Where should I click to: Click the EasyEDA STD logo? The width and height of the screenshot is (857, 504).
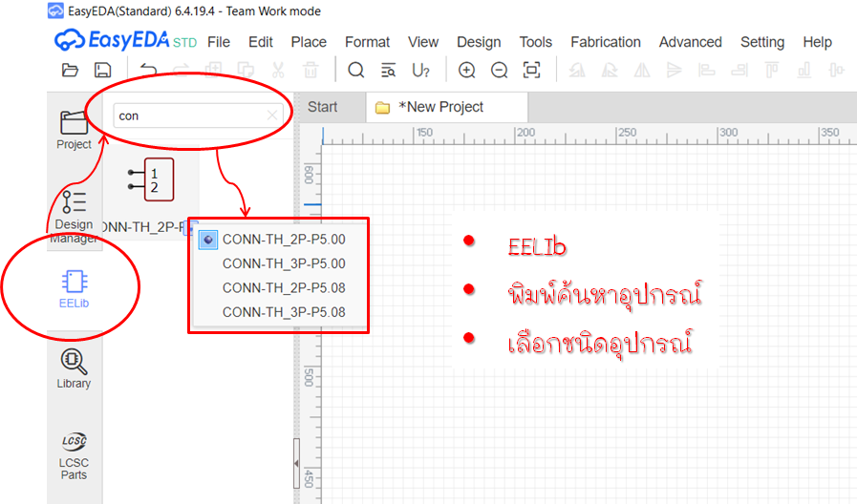tap(125, 40)
